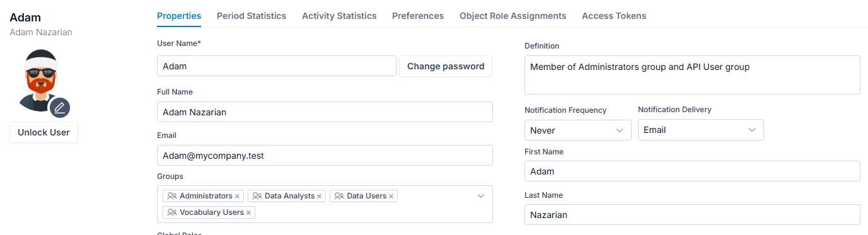Click the Unlock User button
Viewport: 868px width, 235px height.
[x=43, y=132]
